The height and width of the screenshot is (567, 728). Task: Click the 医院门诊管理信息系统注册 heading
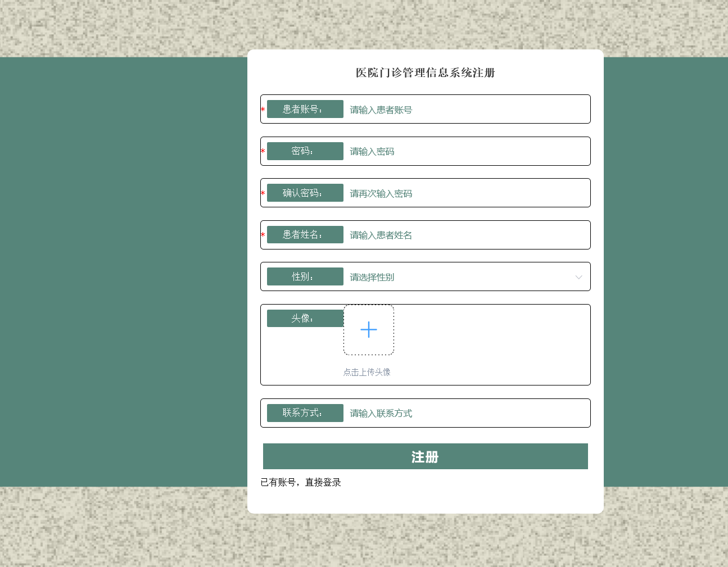coord(425,72)
